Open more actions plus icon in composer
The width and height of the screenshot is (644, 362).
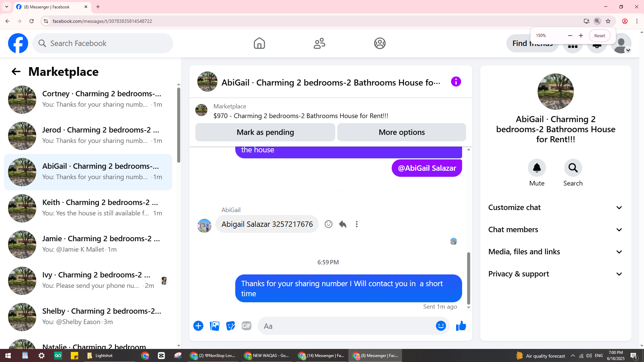tap(198, 326)
